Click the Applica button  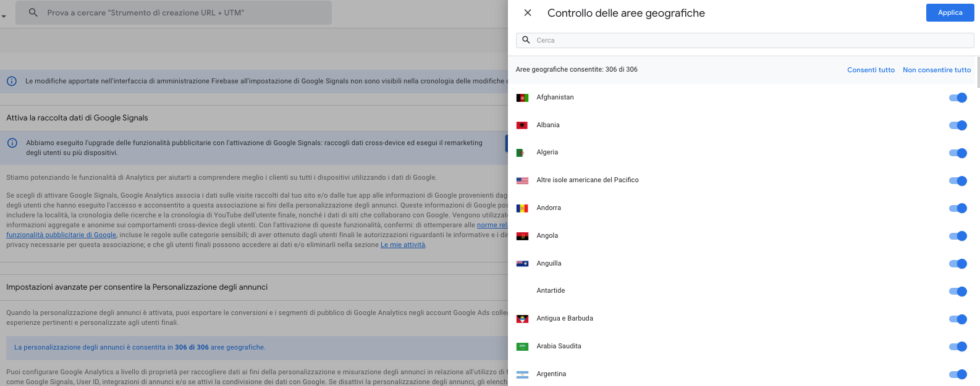pyautogui.click(x=950, y=13)
